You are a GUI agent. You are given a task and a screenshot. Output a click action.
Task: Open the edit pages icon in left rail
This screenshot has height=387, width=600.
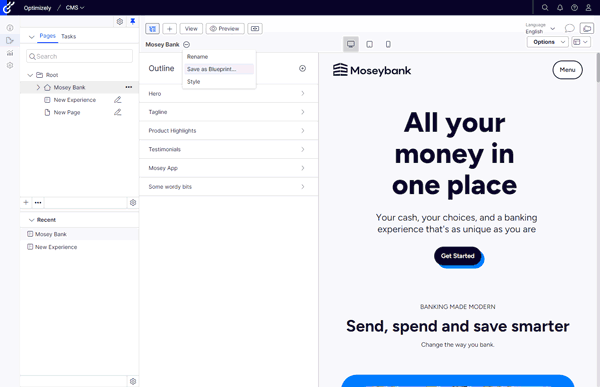click(10, 40)
